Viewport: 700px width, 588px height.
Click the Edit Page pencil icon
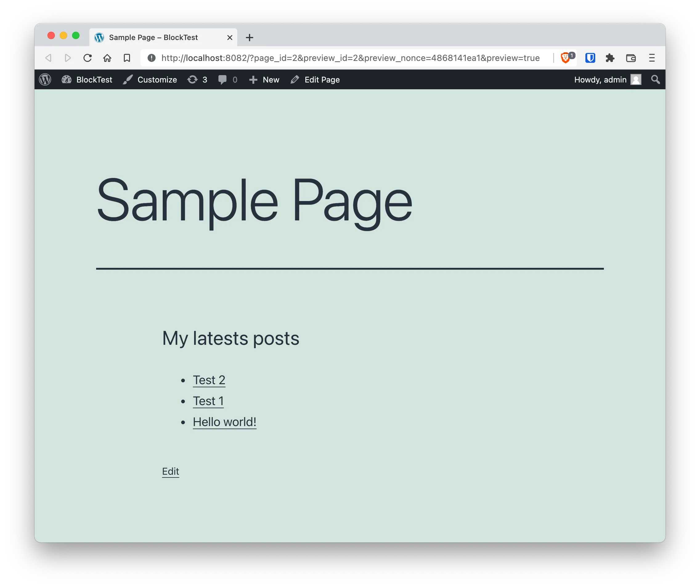pos(295,80)
